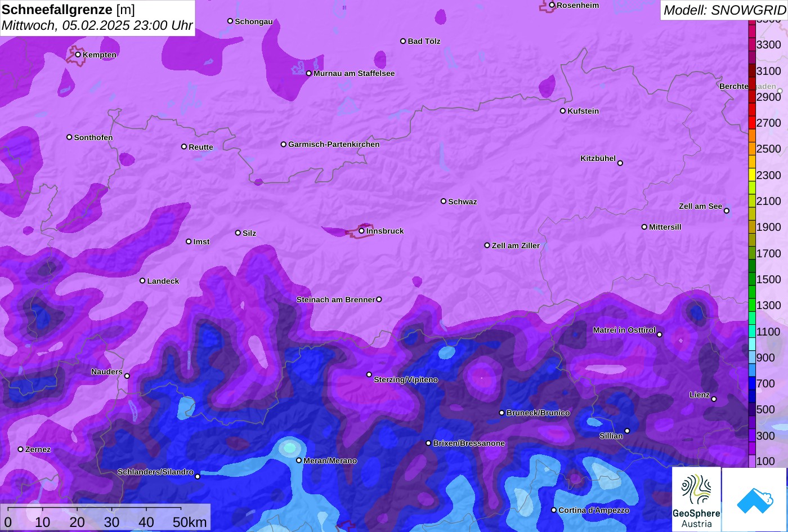The width and height of the screenshot is (788, 532).
Task: Click the Kitzbühel location dot
Action: 620,163
